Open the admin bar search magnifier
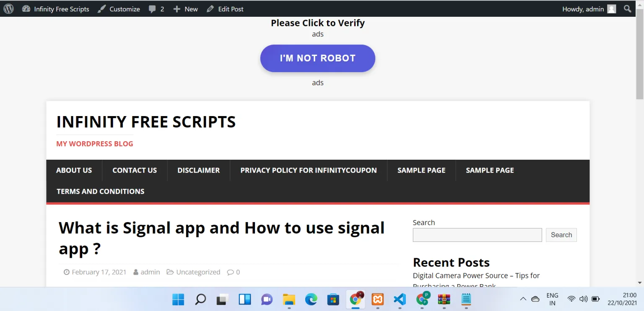This screenshot has width=644, height=311. 627,9
